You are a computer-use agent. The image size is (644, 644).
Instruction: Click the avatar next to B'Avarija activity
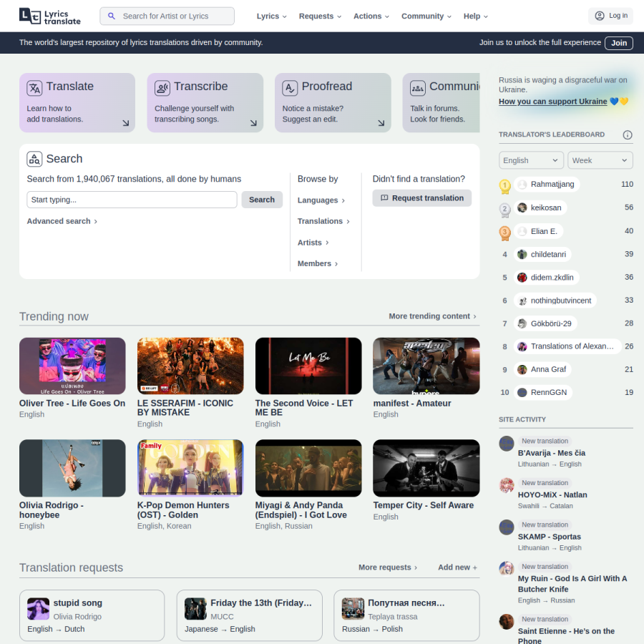pos(507,444)
